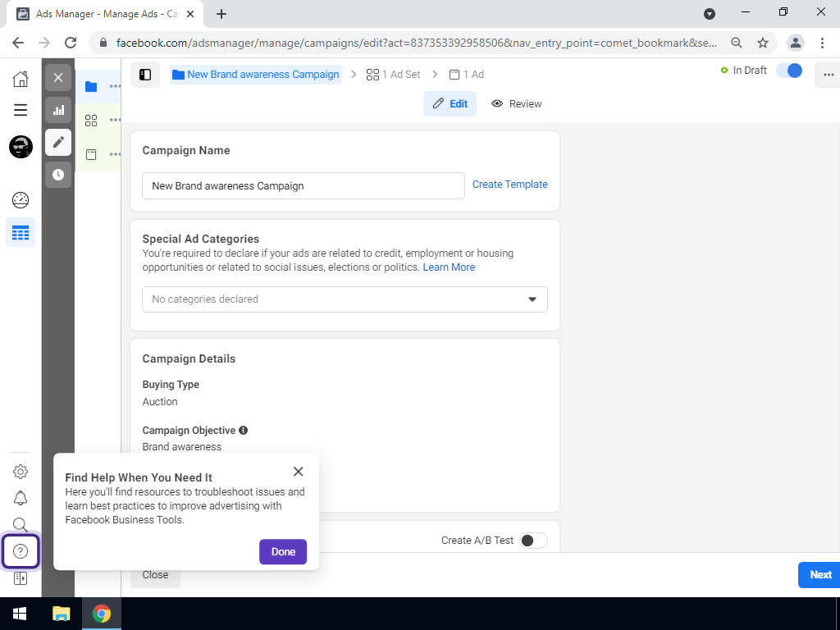Image resolution: width=840 pixels, height=630 pixels.
Task: Open the Chrome tab search dropdown
Action: tap(710, 14)
